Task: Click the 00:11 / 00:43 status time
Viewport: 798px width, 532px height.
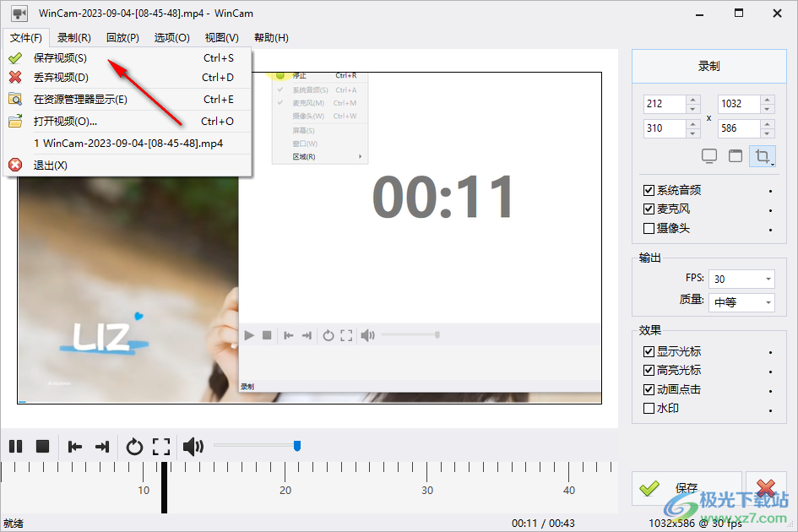Action: [543, 524]
